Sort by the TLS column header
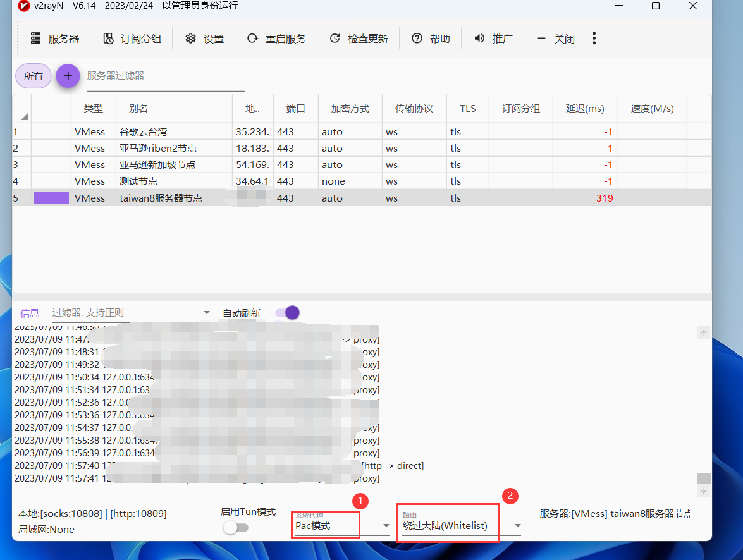Screen dimensions: 743x560 point(468,109)
